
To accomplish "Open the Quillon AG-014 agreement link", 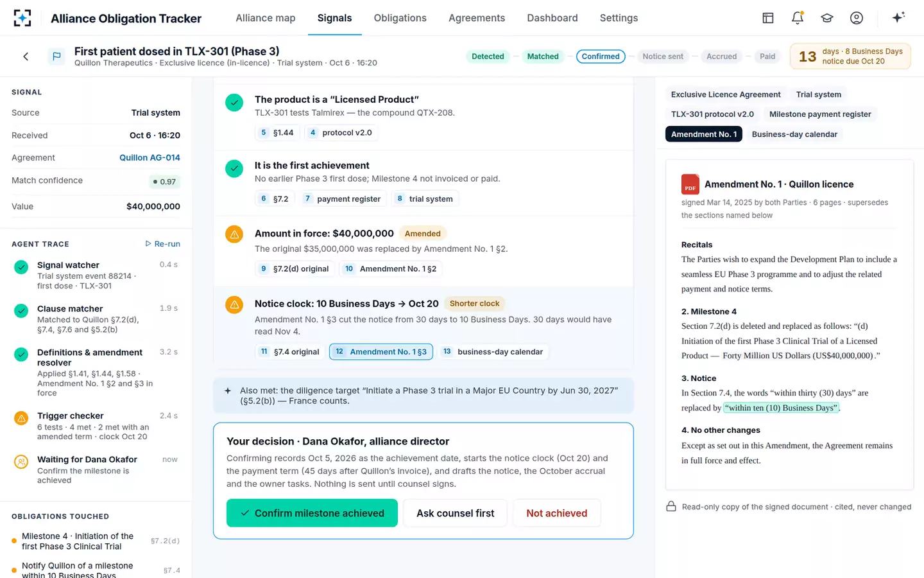I will coord(150,157).
